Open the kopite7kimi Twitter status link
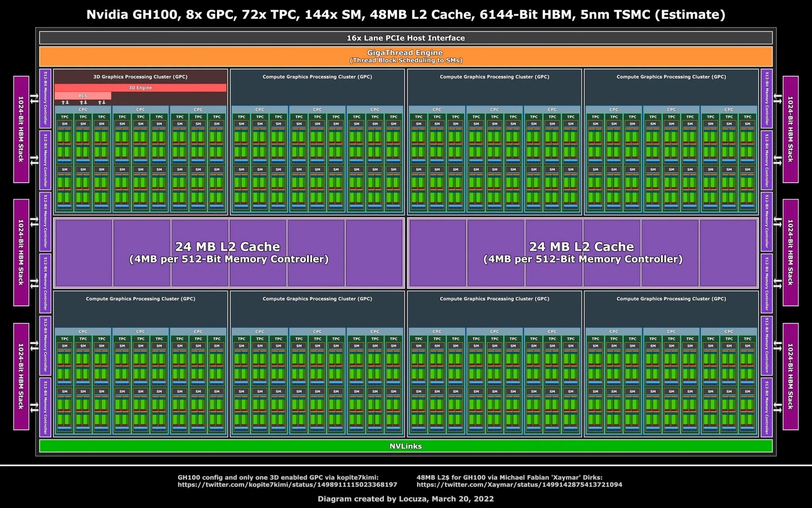Viewport: 812px width, 508px height. [287, 485]
